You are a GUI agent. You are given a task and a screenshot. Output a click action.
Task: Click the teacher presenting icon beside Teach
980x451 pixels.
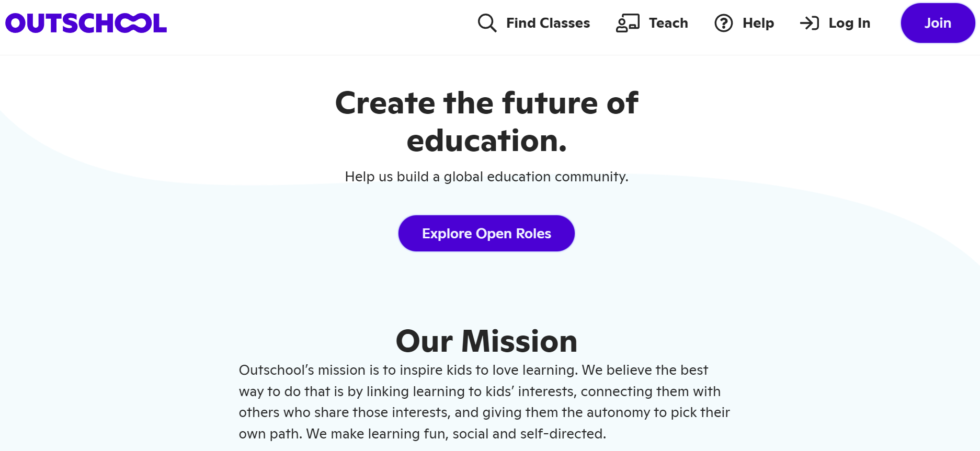pos(628,23)
